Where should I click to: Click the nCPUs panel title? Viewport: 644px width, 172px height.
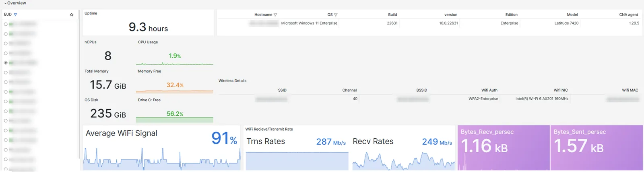click(91, 42)
